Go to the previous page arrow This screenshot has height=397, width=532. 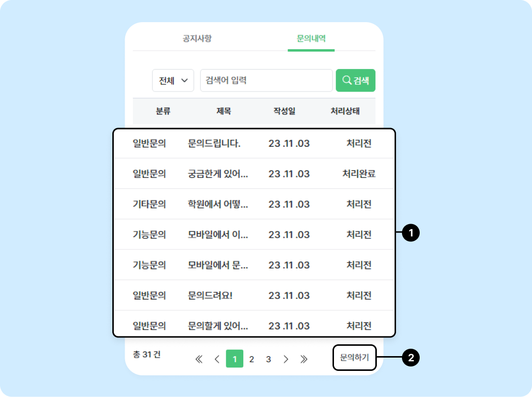(217, 359)
